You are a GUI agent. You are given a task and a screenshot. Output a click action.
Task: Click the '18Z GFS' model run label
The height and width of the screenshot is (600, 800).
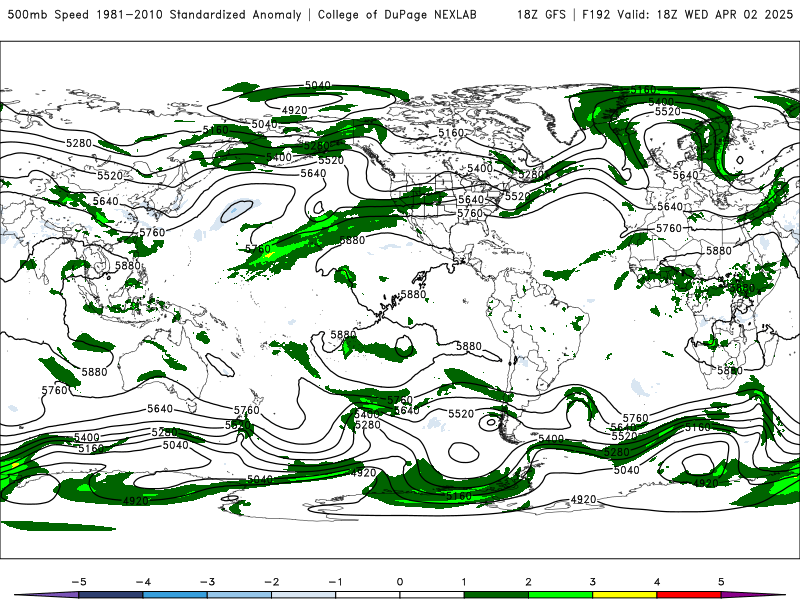click(541, 15)
